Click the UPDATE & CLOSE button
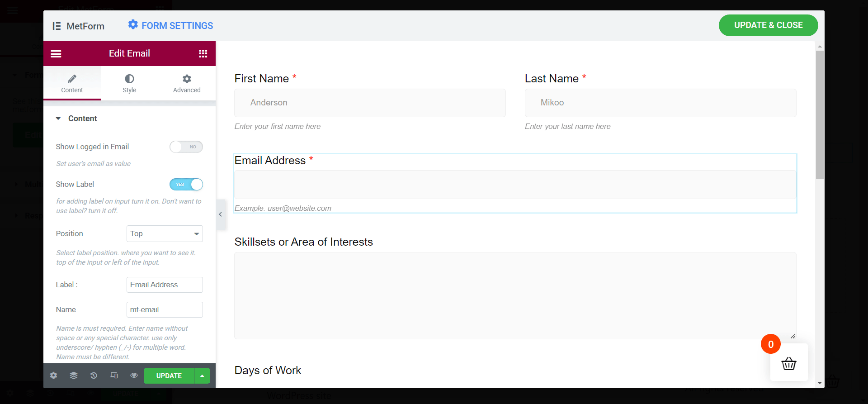Viewport: 868px width, 404px height. click(x=768, y=25)
